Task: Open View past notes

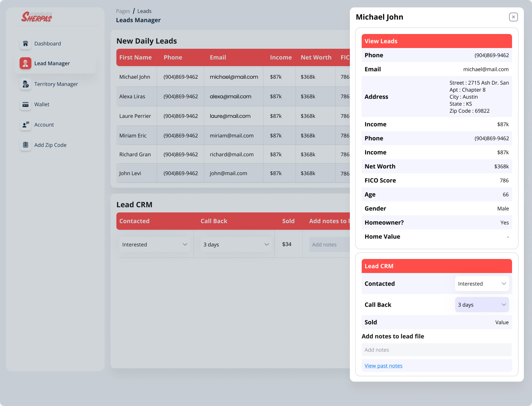Action: point(383,365)
